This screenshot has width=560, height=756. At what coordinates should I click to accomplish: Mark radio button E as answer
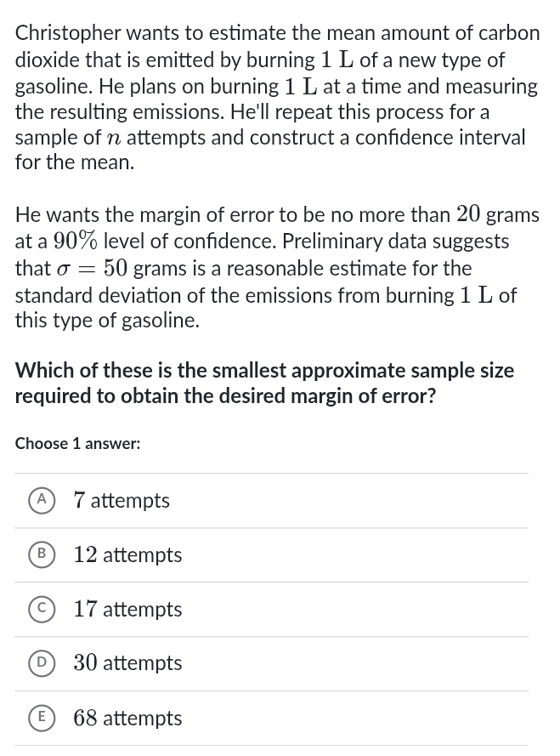tap(40, 719)
